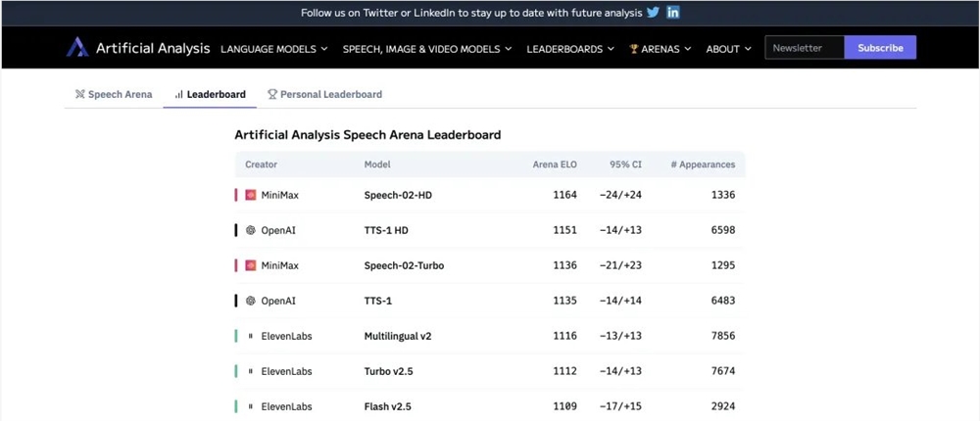The height and width of the screenshot is (421, 980).
Task: Click the ElevenLabs logo beside Multilingual v2
Action: pos(251,336)
